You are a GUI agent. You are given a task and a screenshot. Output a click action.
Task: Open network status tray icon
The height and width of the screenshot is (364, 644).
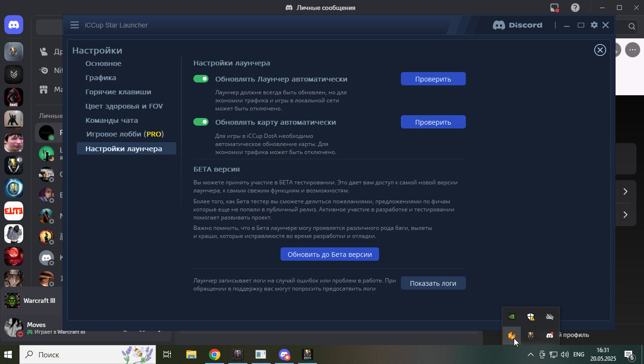[553, 355]
